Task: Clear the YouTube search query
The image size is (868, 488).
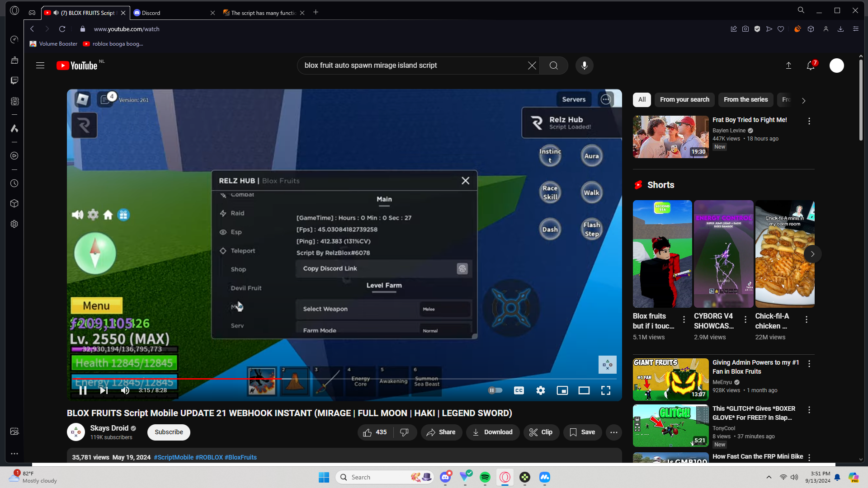Action: (x=532, y=66)
